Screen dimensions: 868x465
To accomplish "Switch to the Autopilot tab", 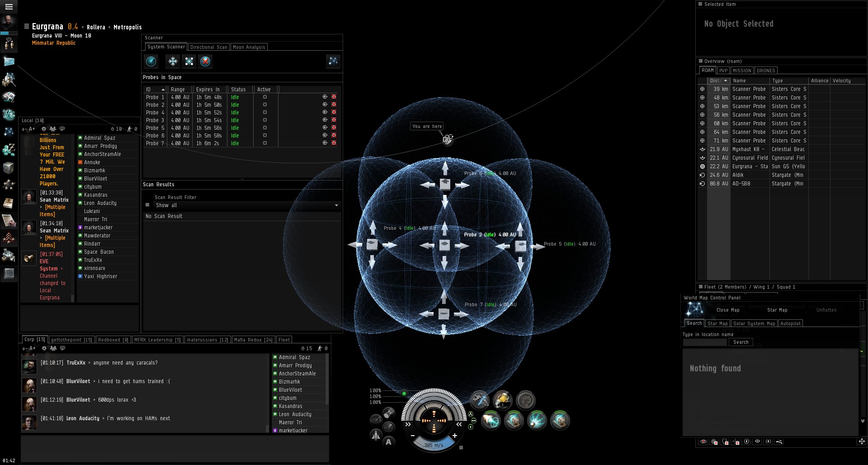I will coord(791,323).
